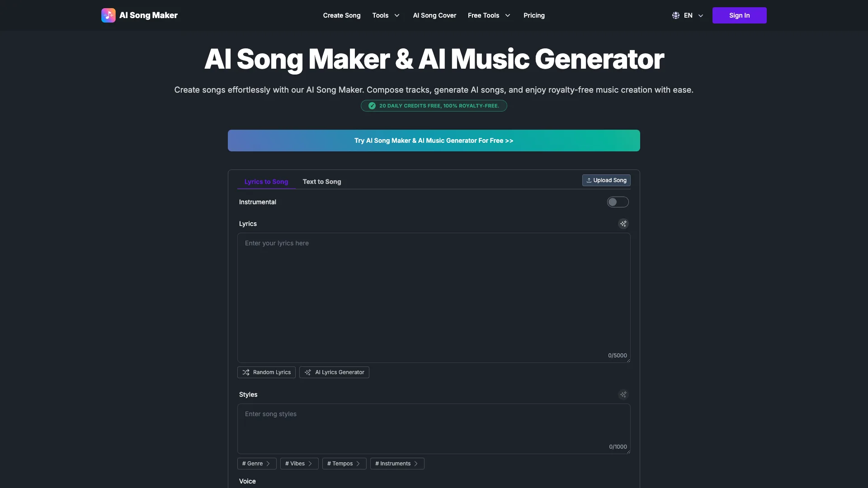The height and width of the screenshot is (488, 868).
Task: Expand the Free Tools dropdown menu
Action: point(489,15)
